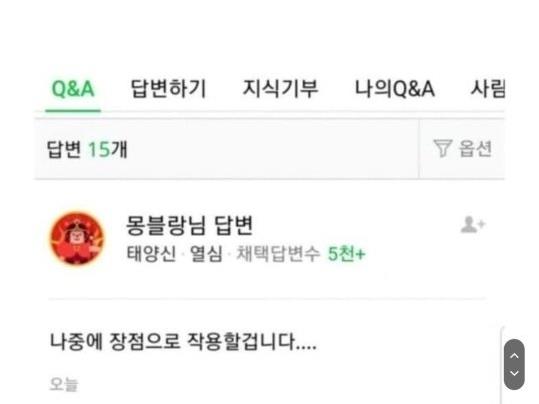This screenshot has width=539, height=404.
Task: Click the green 5천+ count
Action: coord(346,254)
